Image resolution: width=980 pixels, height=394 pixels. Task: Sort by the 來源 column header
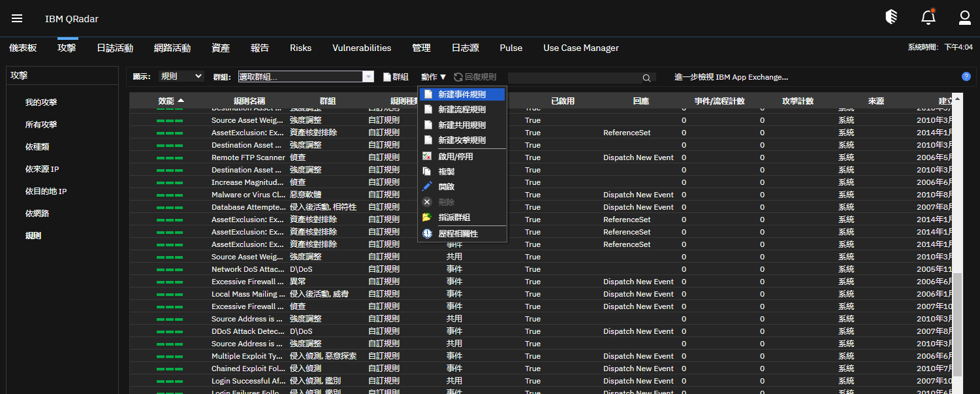(876, 101)
